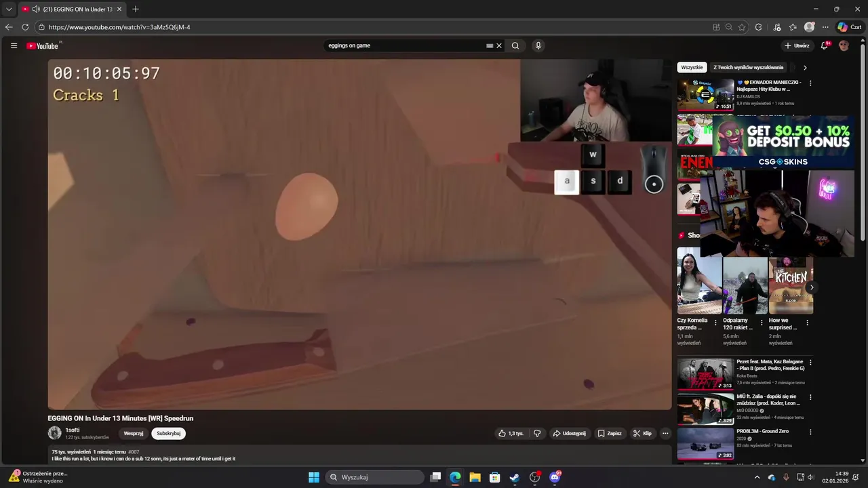The height and width of the screenshot is (488, 868).
Task: Subscribe with the Subskrybuj button
Action: point(168,433)
